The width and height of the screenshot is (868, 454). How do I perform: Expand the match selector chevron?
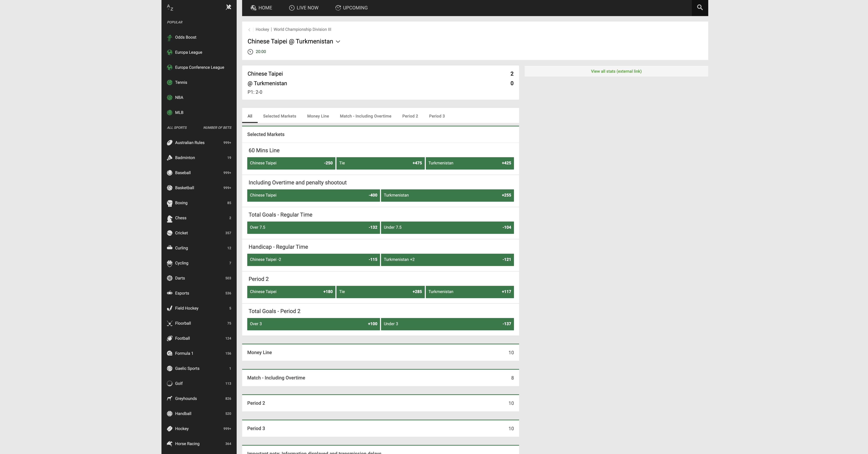pyautogui.click(x=338, y=42)
